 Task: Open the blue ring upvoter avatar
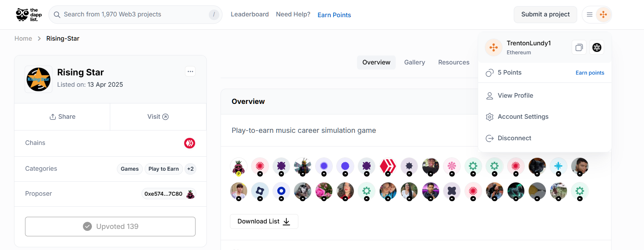(x=281, y=191)
